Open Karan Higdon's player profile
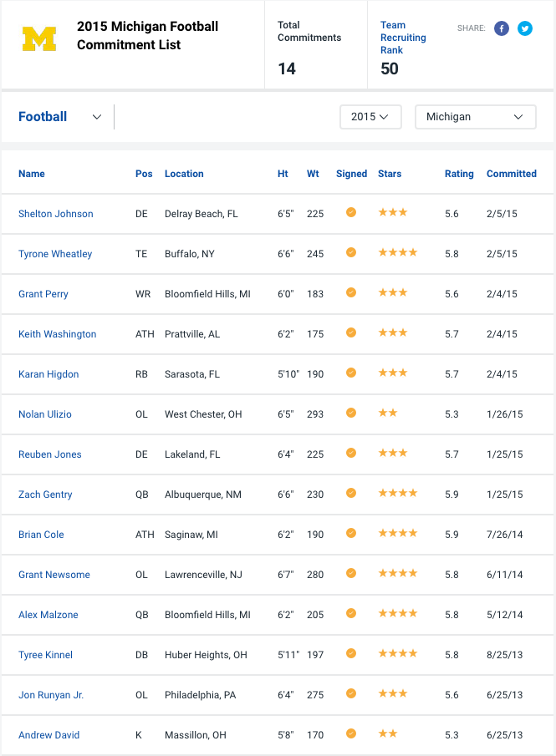Viewport: 556px width, 756px height. tap(48, 374)
